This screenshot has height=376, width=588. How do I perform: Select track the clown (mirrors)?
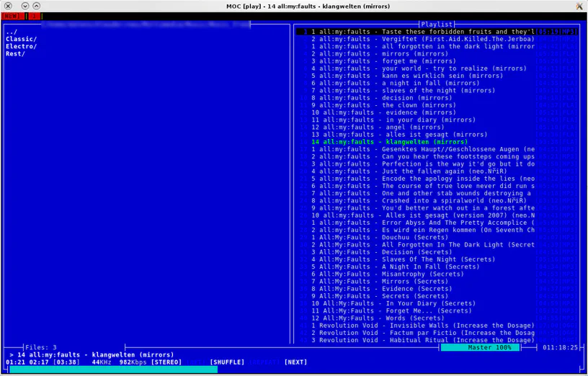click(x=437, y=105)
